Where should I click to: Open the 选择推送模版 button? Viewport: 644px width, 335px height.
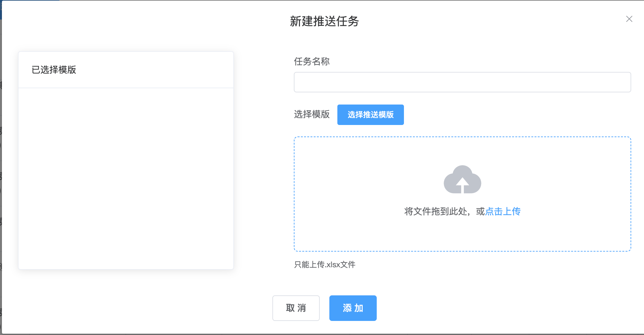[370, 115]
